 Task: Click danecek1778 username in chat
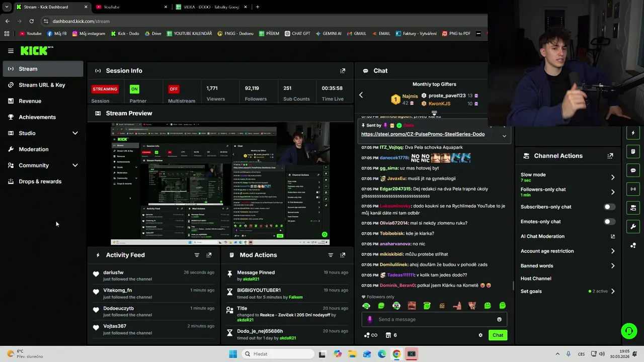(394, 158)
